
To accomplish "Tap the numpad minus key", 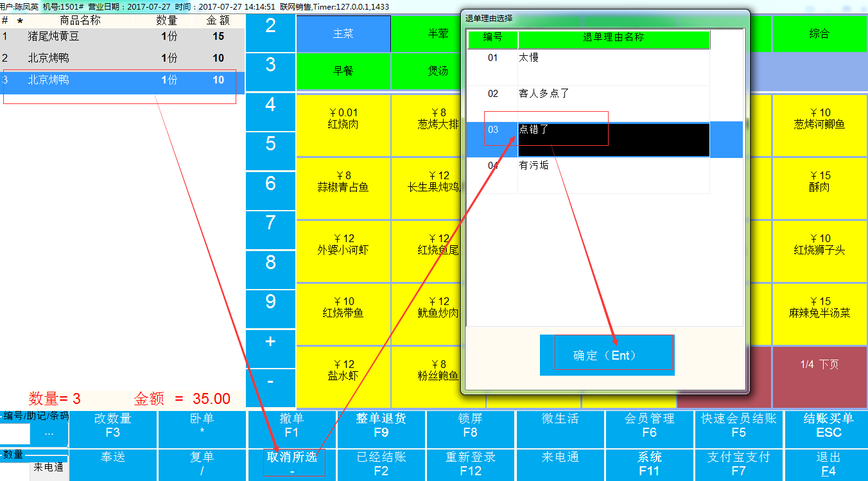I will 270,389.
